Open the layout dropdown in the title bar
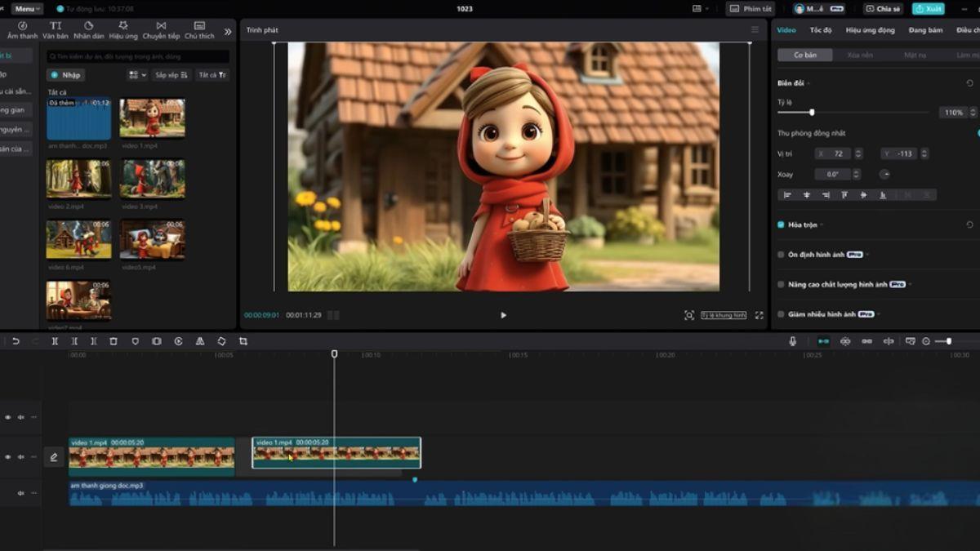 tap(701, 8)
